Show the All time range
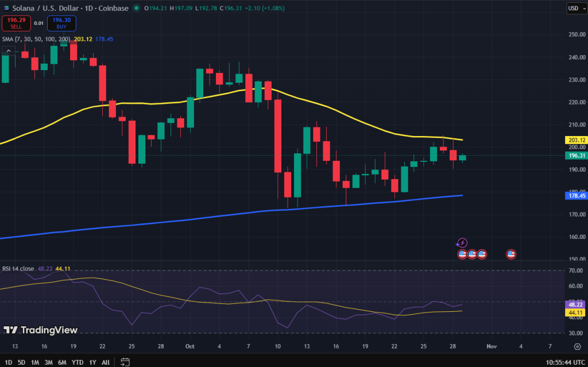The image size is (588, 367). pyautogui.click(x=106, y=362)
